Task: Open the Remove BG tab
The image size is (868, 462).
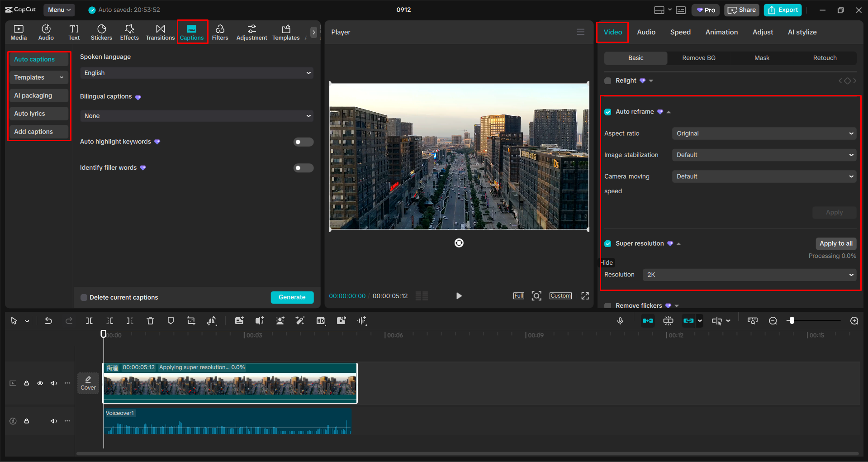Action: (698, 58)
